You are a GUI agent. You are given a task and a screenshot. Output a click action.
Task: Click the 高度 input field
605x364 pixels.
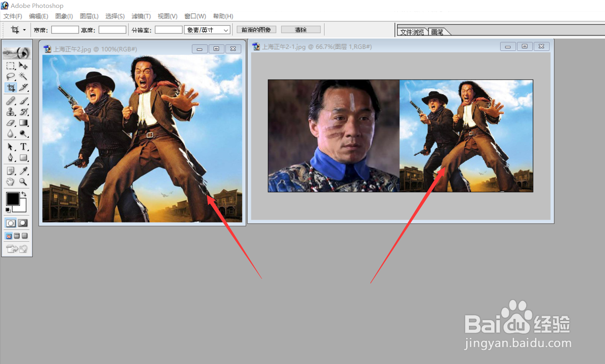[x=112, y=30]
